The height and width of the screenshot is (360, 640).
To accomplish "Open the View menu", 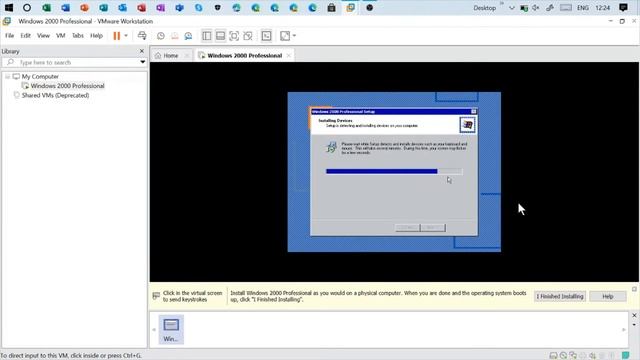I will pos(43,36).
